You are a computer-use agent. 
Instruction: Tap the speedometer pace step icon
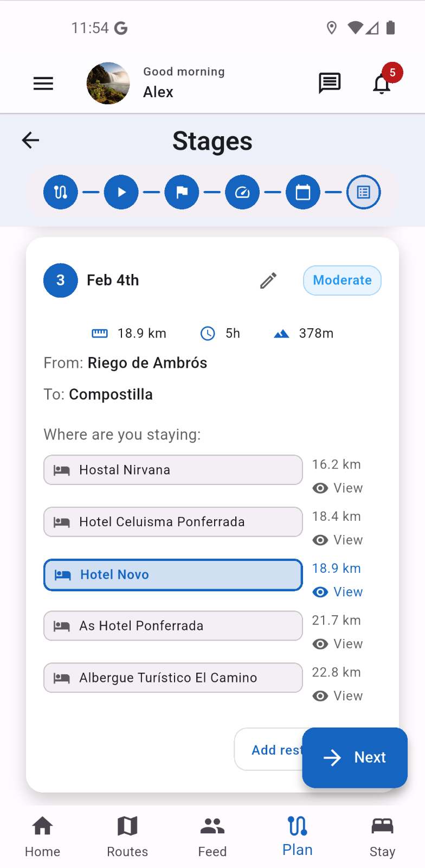(x=242, y=192)
